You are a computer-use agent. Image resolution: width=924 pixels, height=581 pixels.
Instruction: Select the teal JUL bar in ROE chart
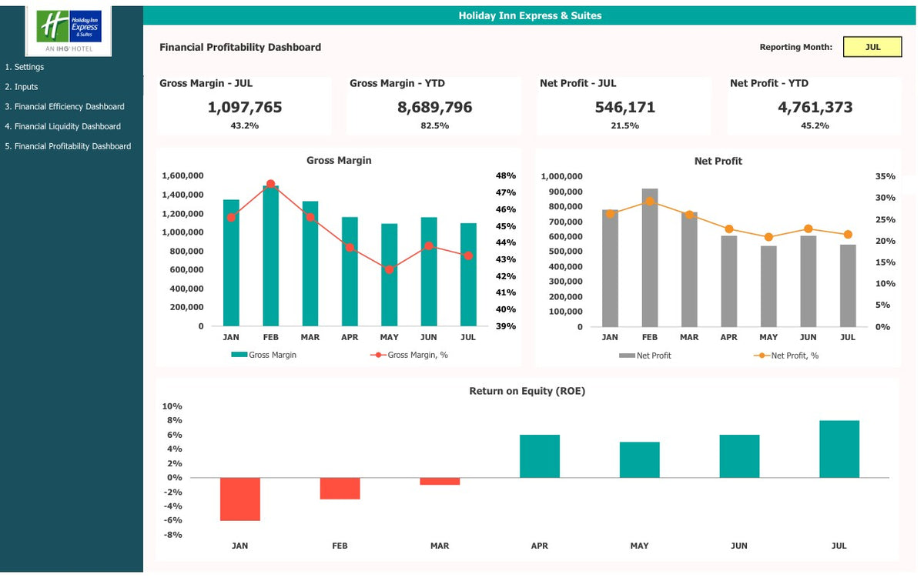(x=840, y=448)
